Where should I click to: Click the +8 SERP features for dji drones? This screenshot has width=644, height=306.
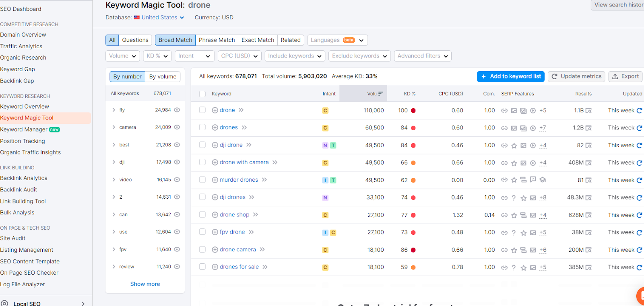pyautogui.click(x=543, y=198)
